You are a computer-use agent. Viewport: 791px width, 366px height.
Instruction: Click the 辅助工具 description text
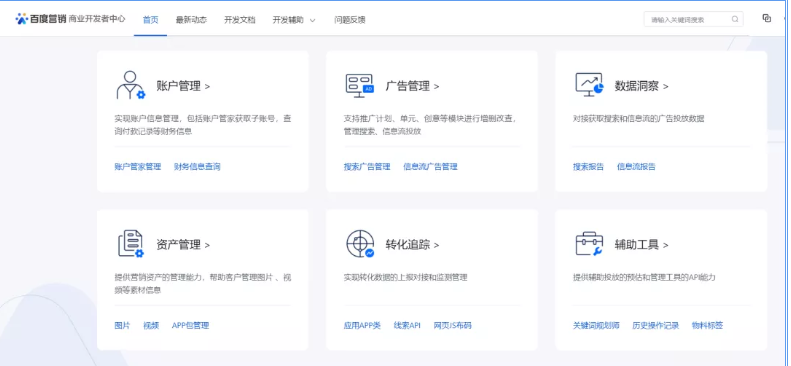tap(644, 278)
